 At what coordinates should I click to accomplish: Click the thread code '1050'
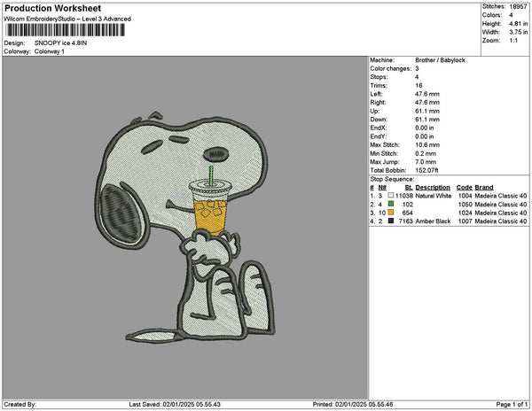465,205
